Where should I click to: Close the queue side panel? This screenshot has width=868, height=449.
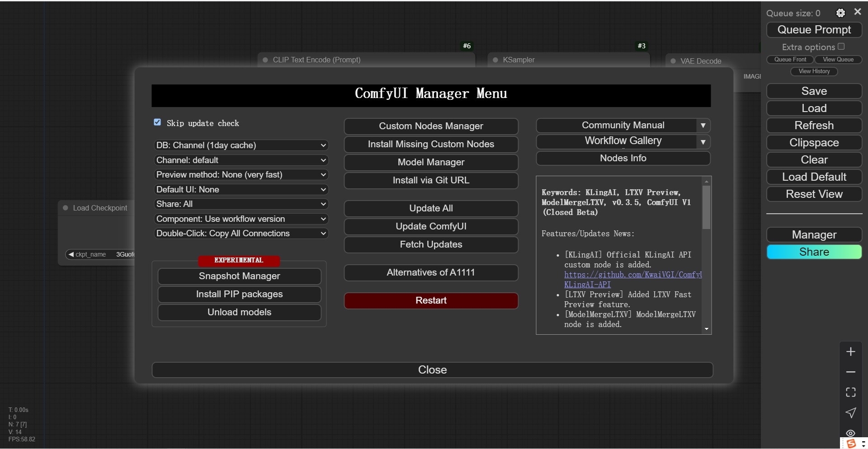pos(858,12)
